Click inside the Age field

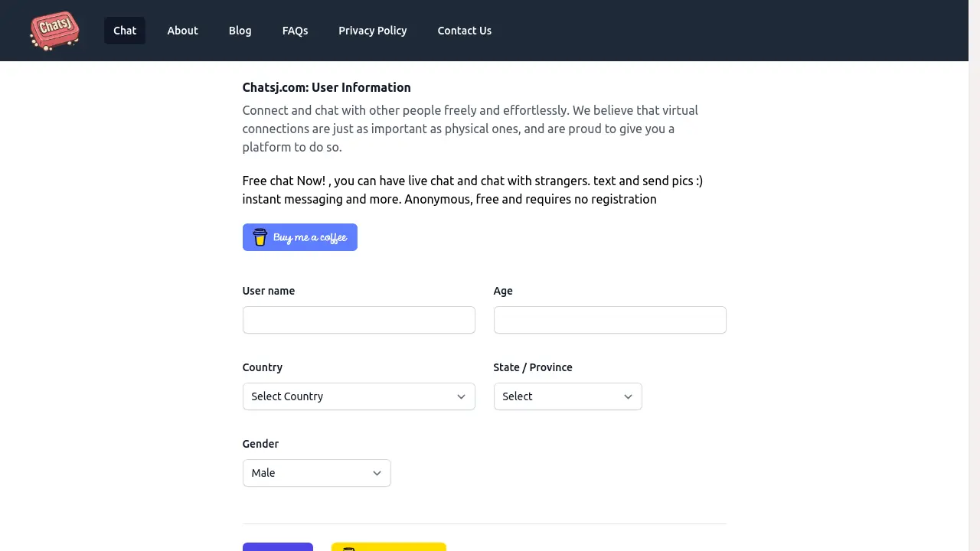[x=609, y=320]
